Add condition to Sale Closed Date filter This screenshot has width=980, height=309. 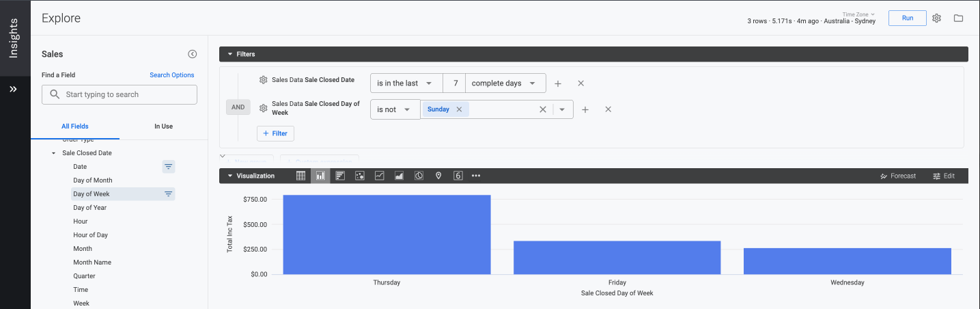click(x=558, y=83)
